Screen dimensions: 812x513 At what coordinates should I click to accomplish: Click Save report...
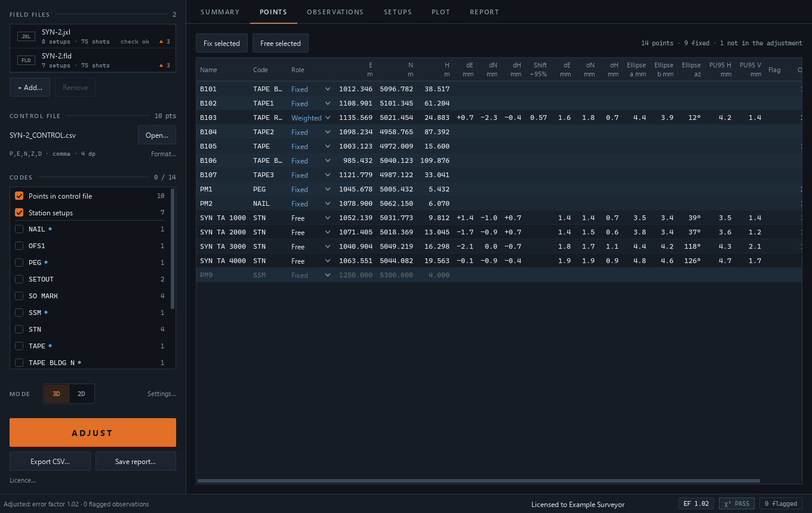136,461
